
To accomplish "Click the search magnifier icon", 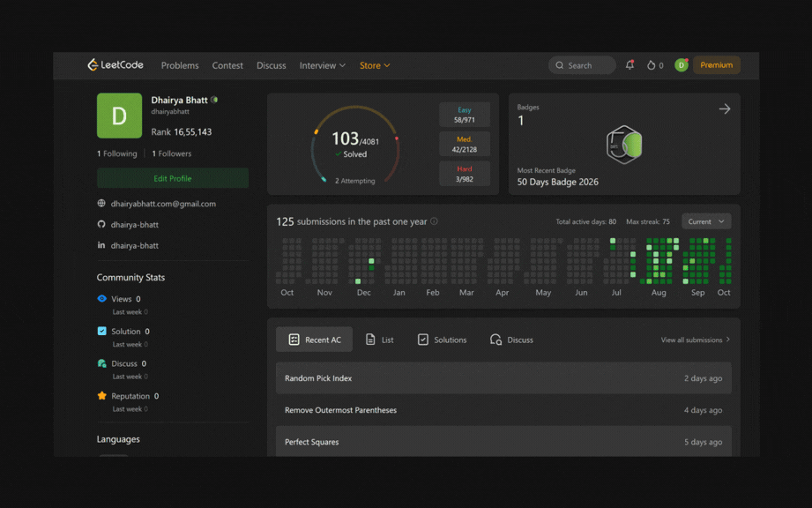I will [559, 65].
